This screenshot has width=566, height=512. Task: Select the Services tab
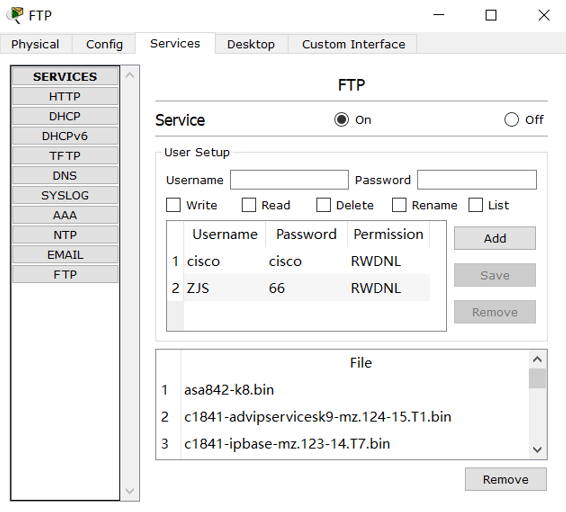pyautogui.click(x=175, y=43)
